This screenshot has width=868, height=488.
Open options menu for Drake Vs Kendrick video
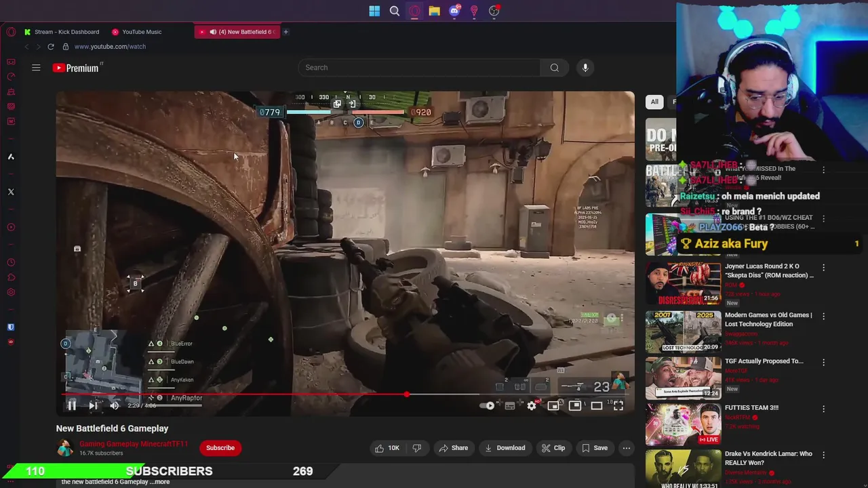824,455
